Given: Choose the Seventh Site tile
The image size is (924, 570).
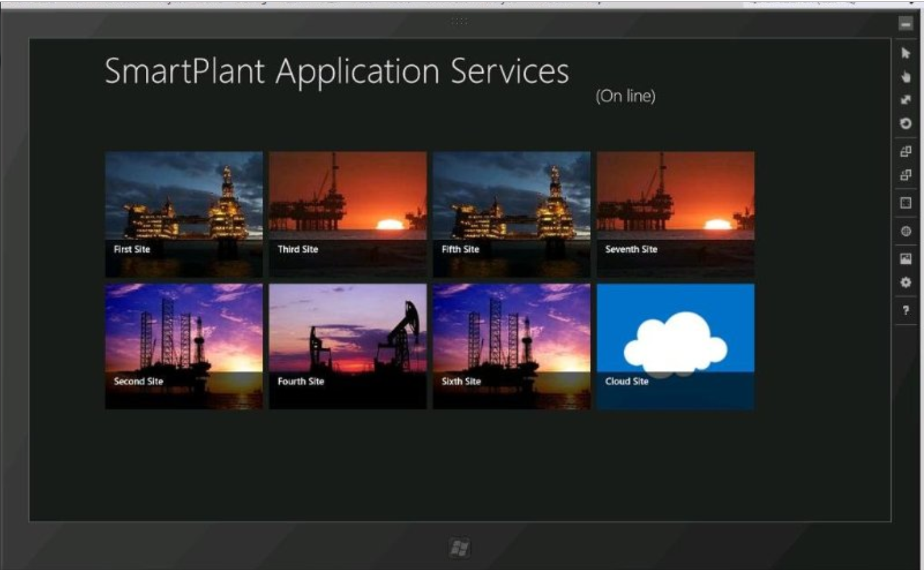Looking at the screenshot, I should point(675,215).
